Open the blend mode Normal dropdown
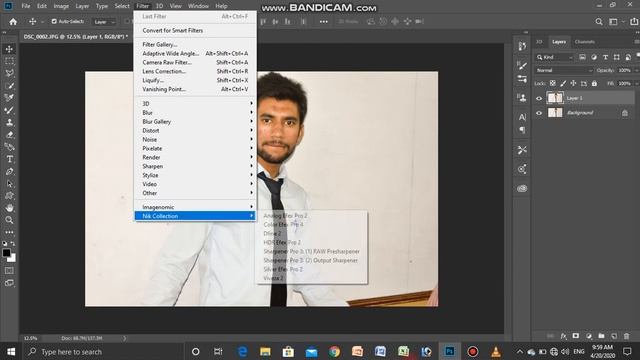Image resolution: width=640 pixels, height=360 pixels. point(564,70)
